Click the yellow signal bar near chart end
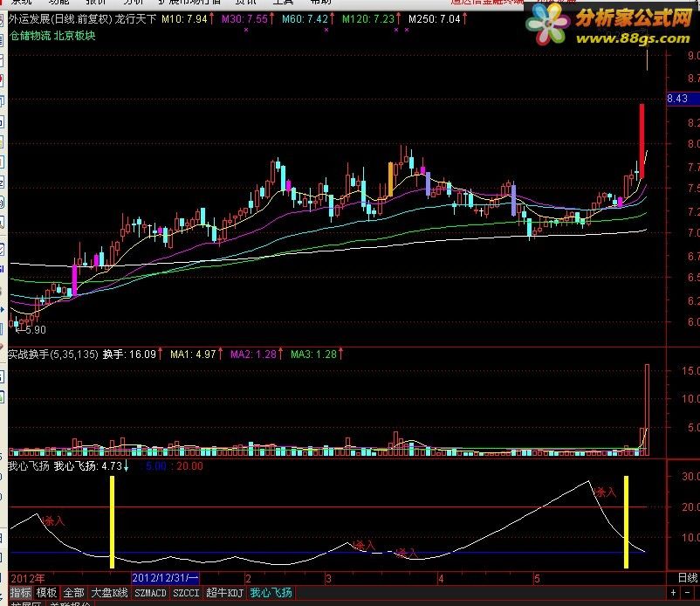This screenshot has width=700, height=606. pos(627,522)
